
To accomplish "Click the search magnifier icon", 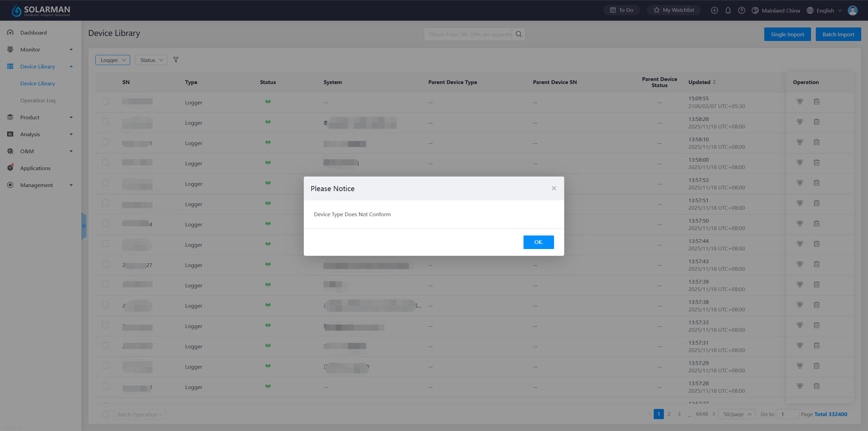I will coord(518,34).
